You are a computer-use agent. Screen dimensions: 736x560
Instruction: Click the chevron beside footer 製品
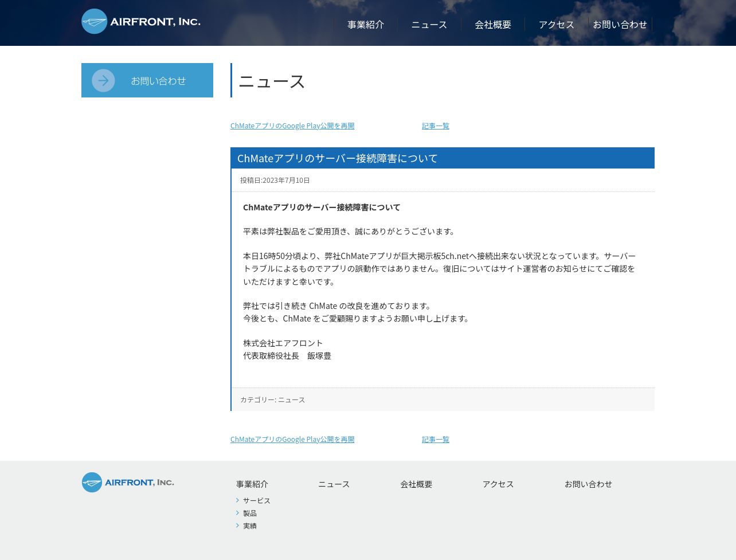coord(237,513)
